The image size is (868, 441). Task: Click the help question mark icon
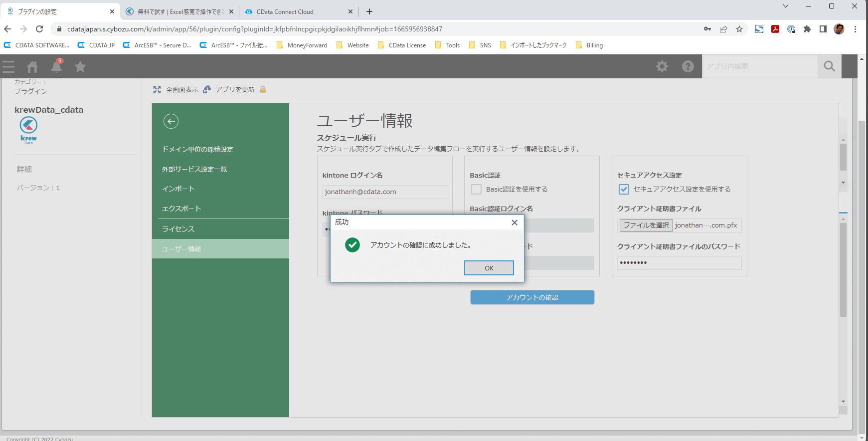[x=688, y=66]
